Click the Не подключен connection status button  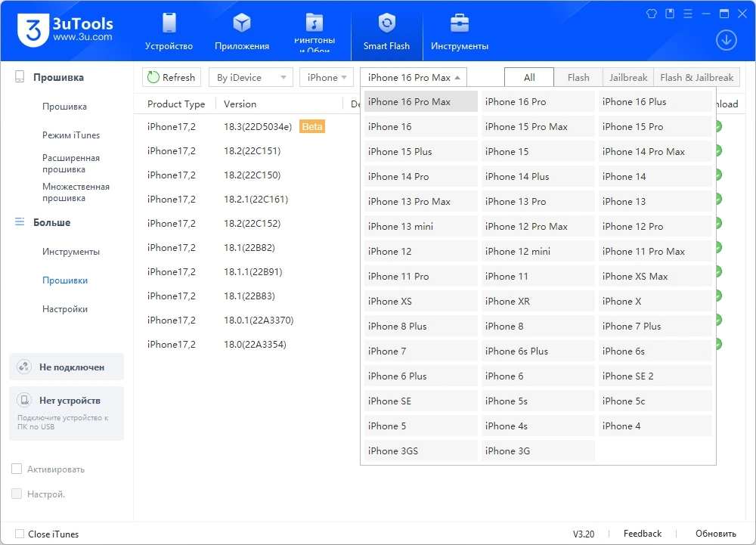click(x=67, y=367)
